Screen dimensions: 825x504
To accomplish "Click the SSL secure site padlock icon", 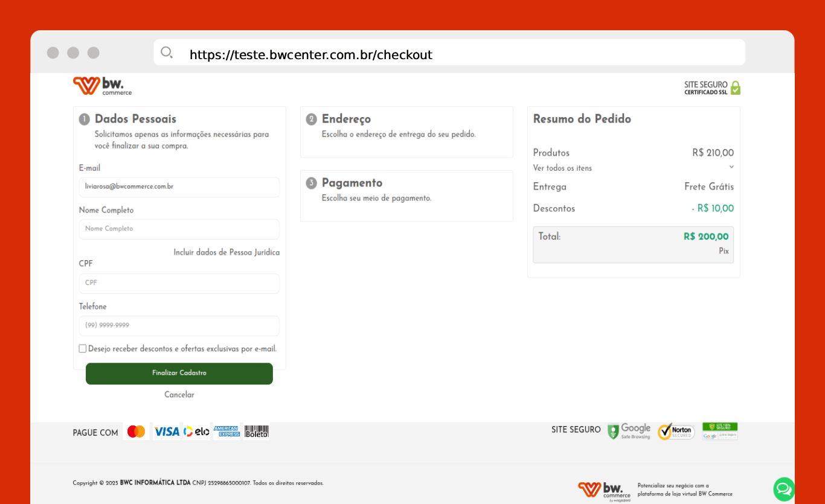I will click(x=735, y=88).
